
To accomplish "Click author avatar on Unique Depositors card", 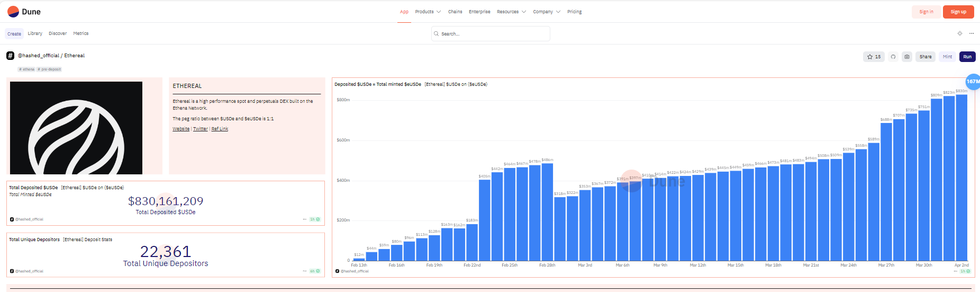I will click(x=12, y=271).
